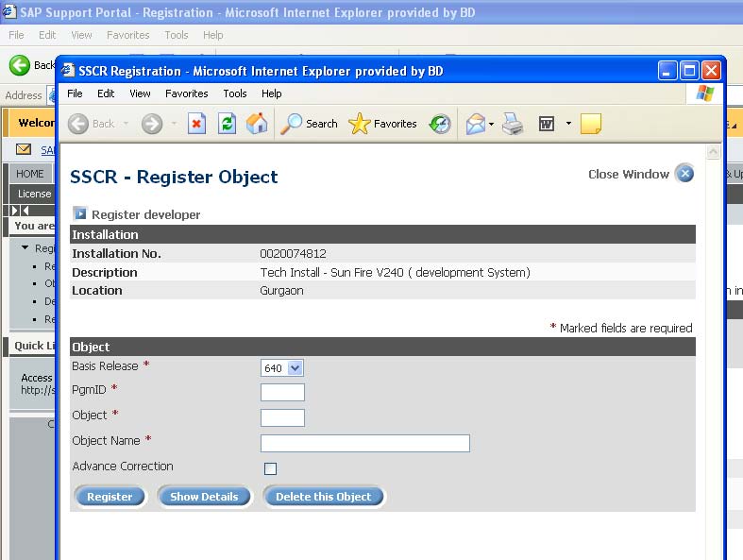
Task: Open Help menu in SAP Support Portal window
Action: tap(212, 35)
